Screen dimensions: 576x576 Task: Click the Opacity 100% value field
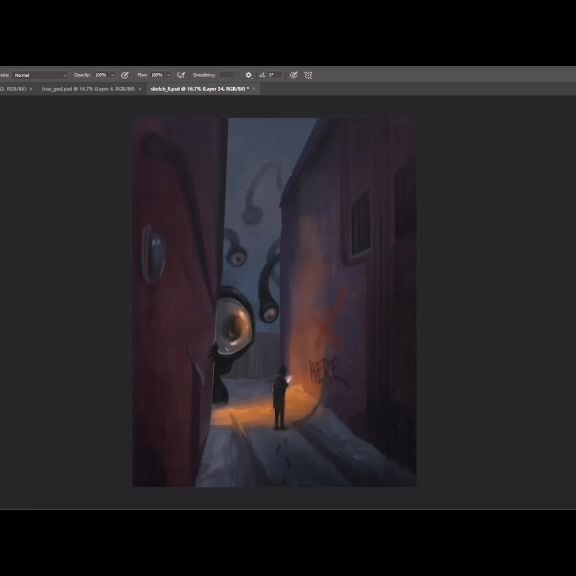click(x=101, y=75)
